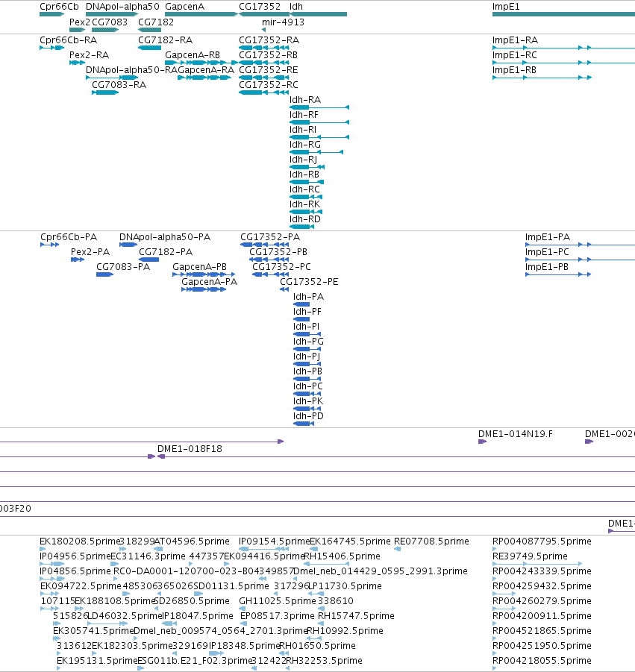Open the DME1-014N19.F clone label
The width and height of the screenshot is (635, 672).
(516, 435)
